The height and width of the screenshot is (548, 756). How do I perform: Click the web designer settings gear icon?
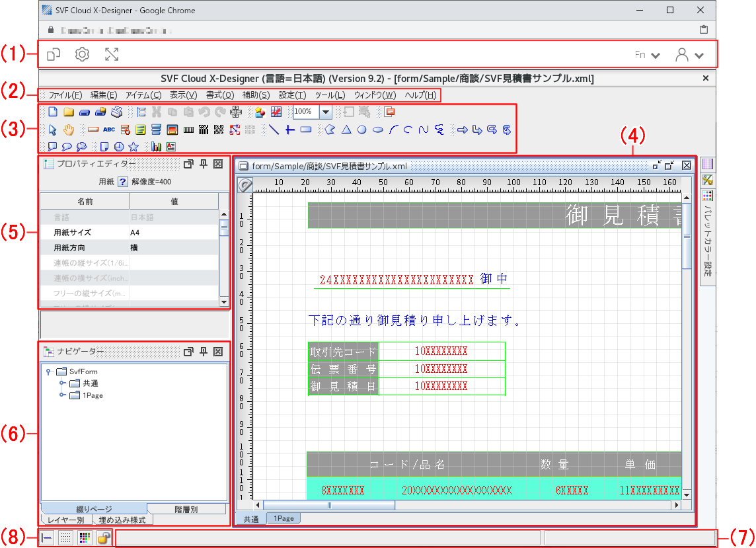(x=82, y=54)
